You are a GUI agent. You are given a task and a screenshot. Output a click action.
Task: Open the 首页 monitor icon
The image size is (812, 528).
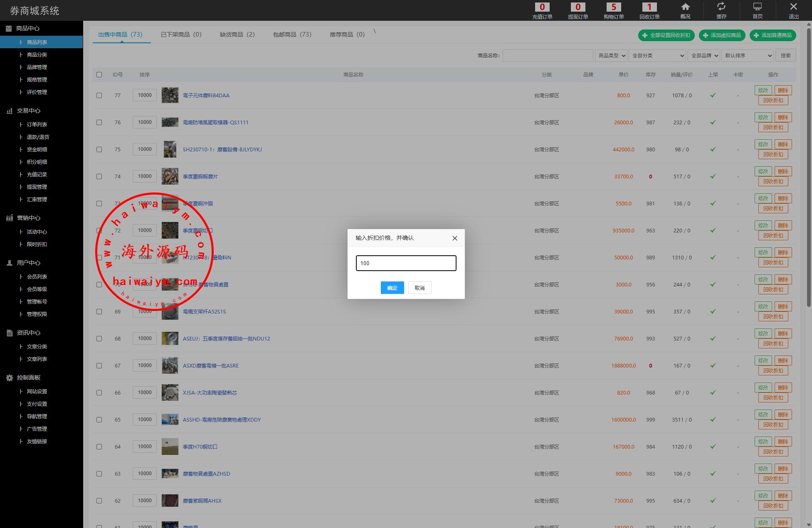(758, 7)
